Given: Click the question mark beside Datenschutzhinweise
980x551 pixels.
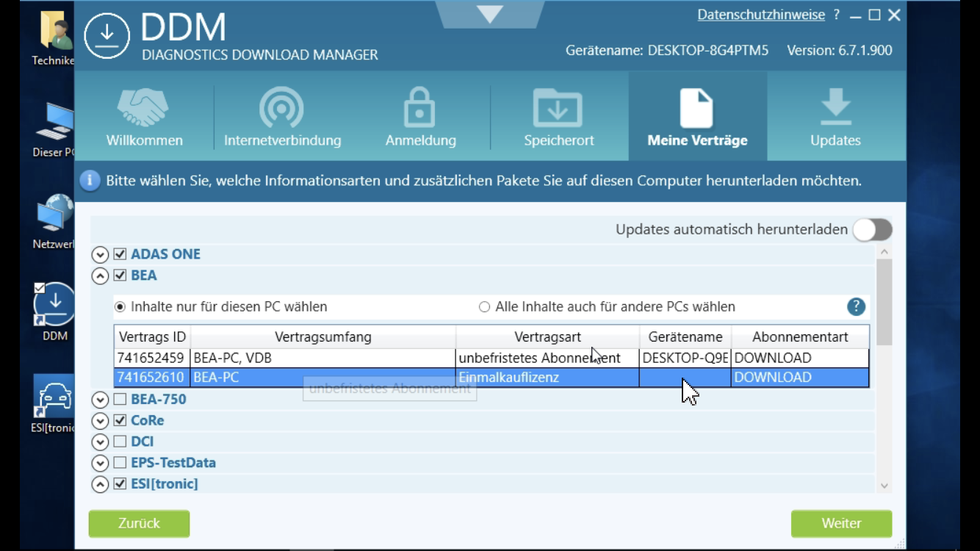Looking at the screenshot, I should click(836, 15).
